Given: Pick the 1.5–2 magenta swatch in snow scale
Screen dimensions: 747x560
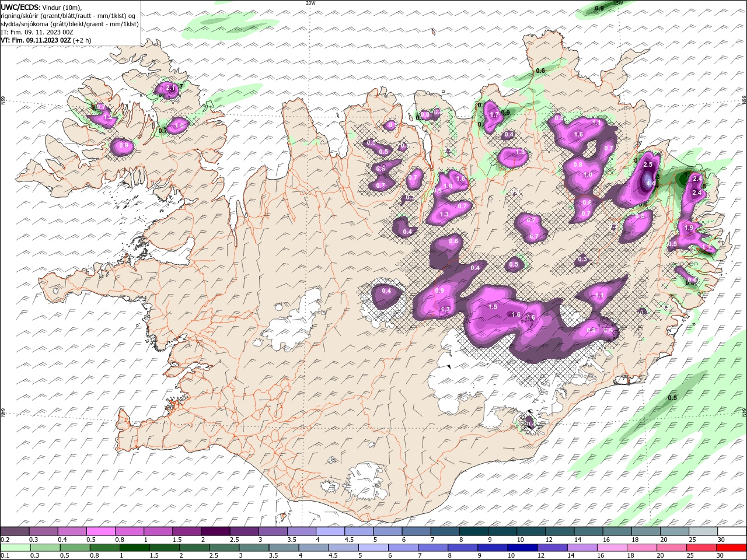Looking at the screenshot, I should tap(187, 531).
